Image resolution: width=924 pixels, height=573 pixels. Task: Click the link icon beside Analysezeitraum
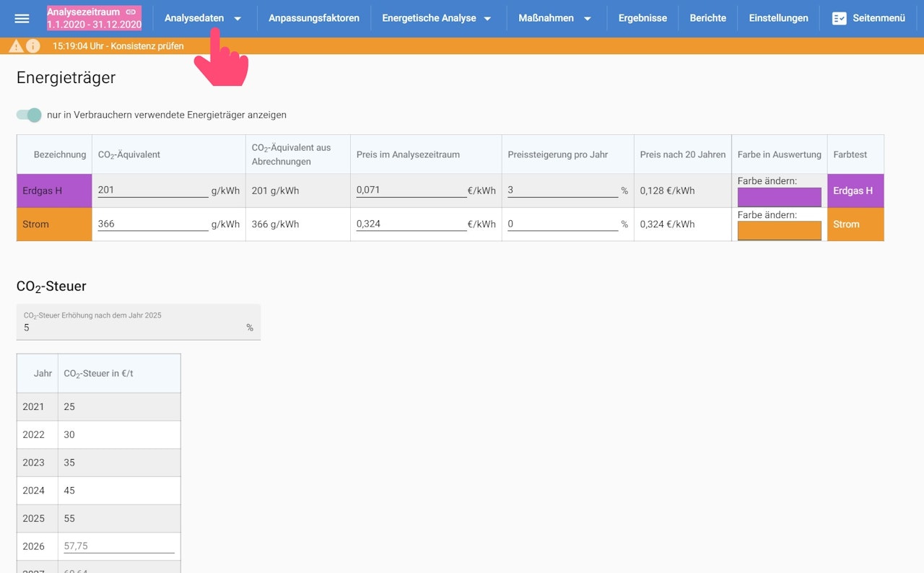pos(131,12)
